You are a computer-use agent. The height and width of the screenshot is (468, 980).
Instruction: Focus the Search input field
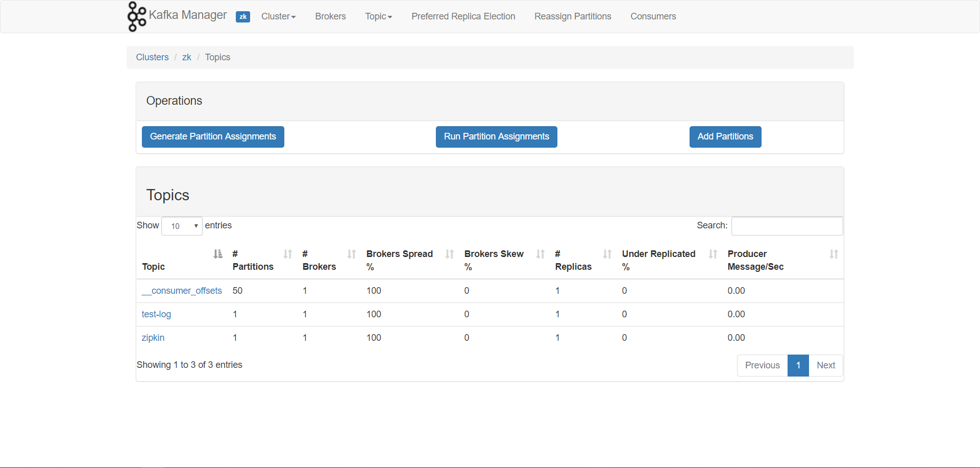point(787,226)
